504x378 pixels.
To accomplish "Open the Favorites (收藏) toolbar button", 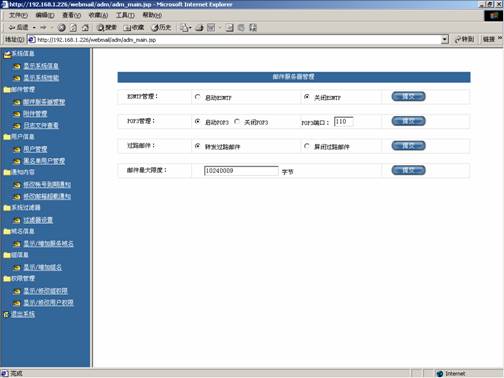I will click(134, 28).
